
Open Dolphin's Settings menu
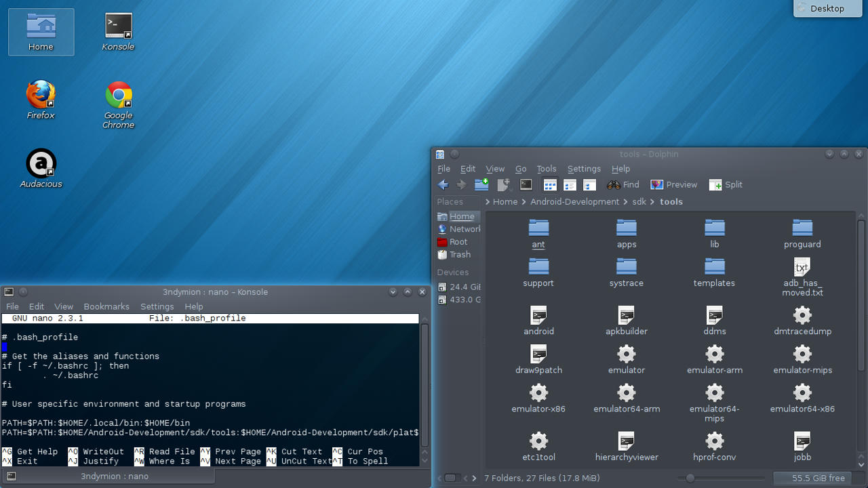[584, 169]
